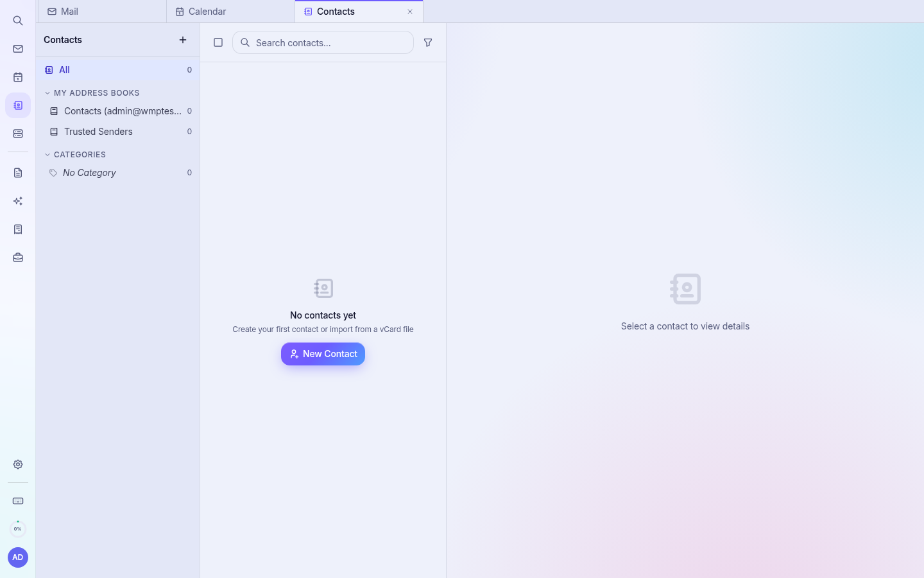
Task: Open the search icon in the left sidebar
Action: pyautogui.click(x=18, y=21)
